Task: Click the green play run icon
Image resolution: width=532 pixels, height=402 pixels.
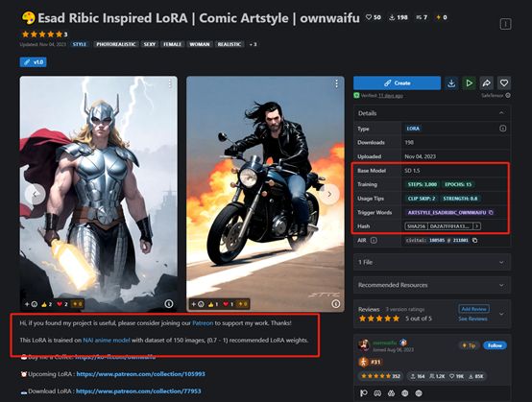Action: click(469, 83)
